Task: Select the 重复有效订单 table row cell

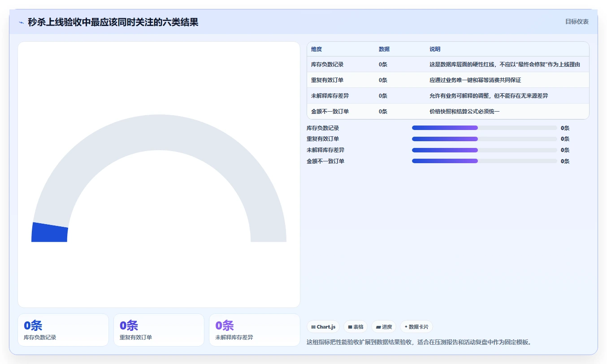Action: [327, 80]
